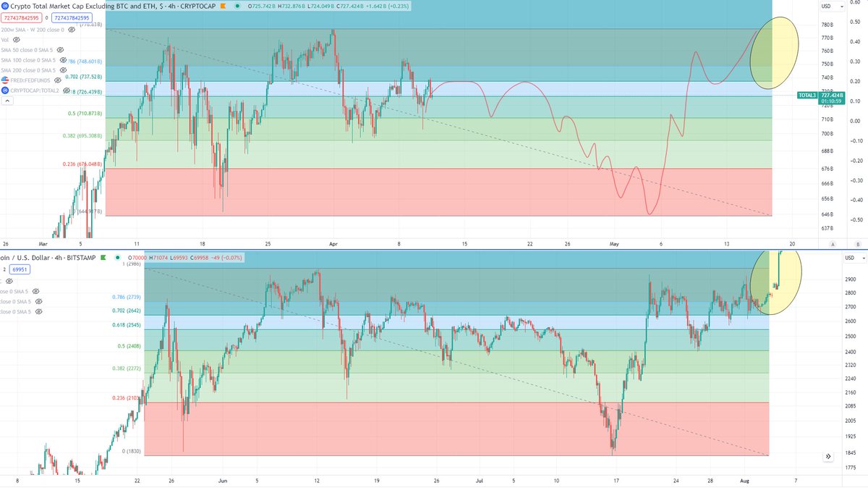Select the B scale mode icon bottom right
This screenshot has width=868, height=488.
tap(858, 244)
